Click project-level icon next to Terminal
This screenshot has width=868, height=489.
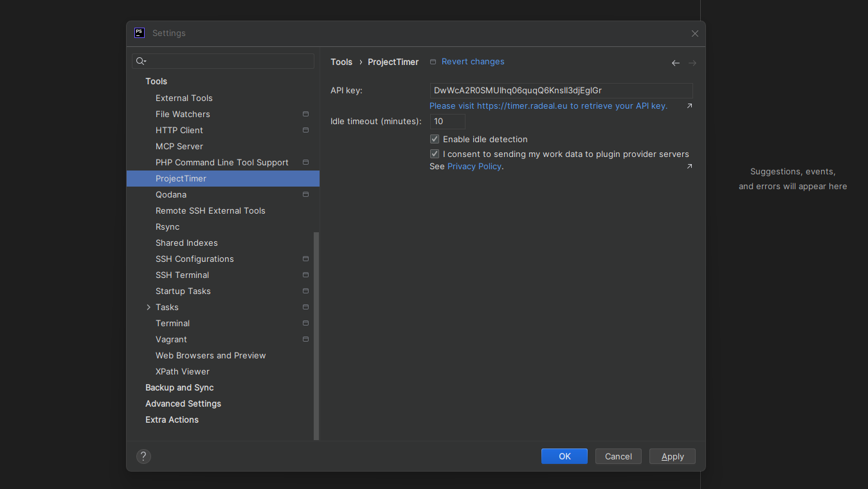coord(305,323)
